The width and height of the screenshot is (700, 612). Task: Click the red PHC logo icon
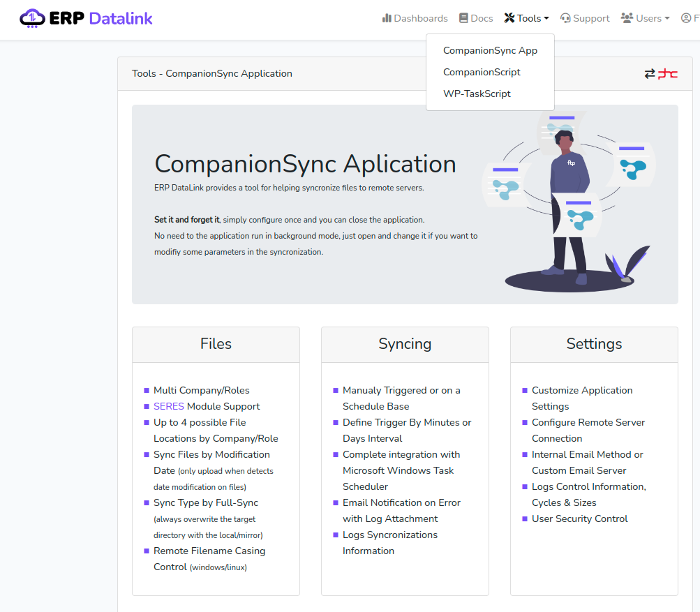[668, 73]
